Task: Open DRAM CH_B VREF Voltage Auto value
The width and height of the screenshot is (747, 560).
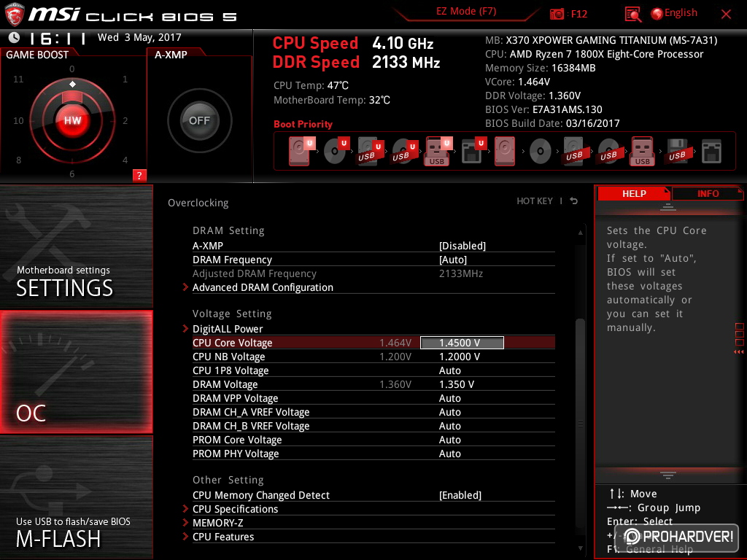Action: pyautogui.click(x=449, y=426)
